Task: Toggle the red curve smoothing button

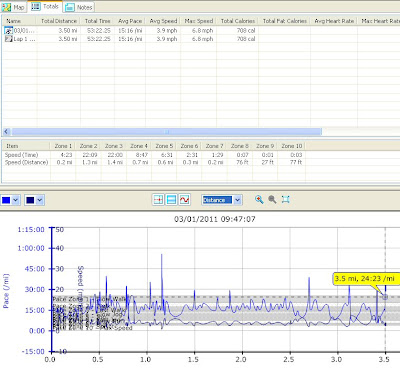Action: pyautogui.click(x=184, y=200)
